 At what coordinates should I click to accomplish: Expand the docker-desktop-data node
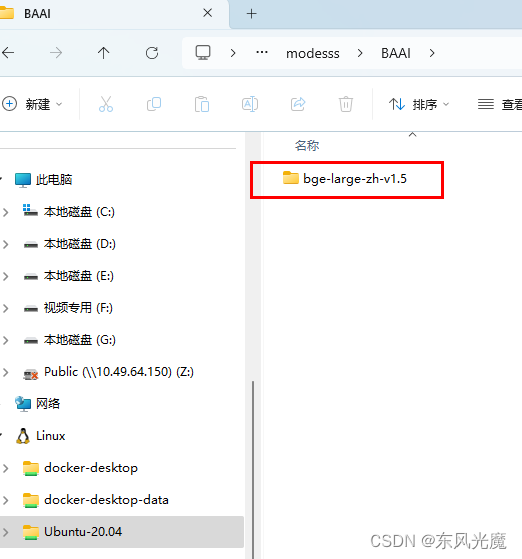tap(6, 500)
